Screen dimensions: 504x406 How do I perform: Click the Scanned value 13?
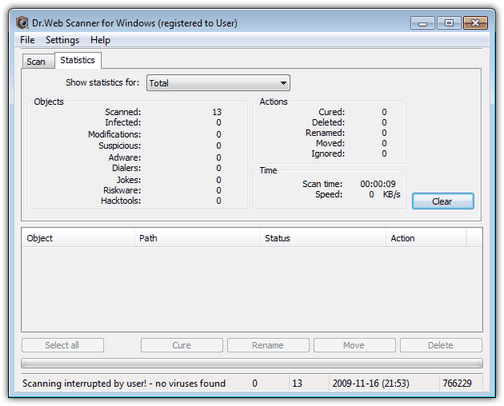click(x=217, y=112)
